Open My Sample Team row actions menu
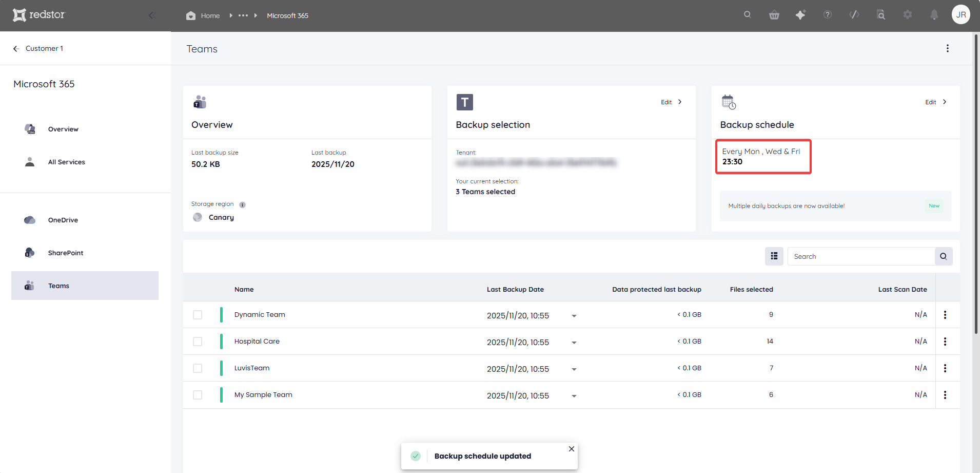This screenshot has width=980, height=473. coord(945,395)
